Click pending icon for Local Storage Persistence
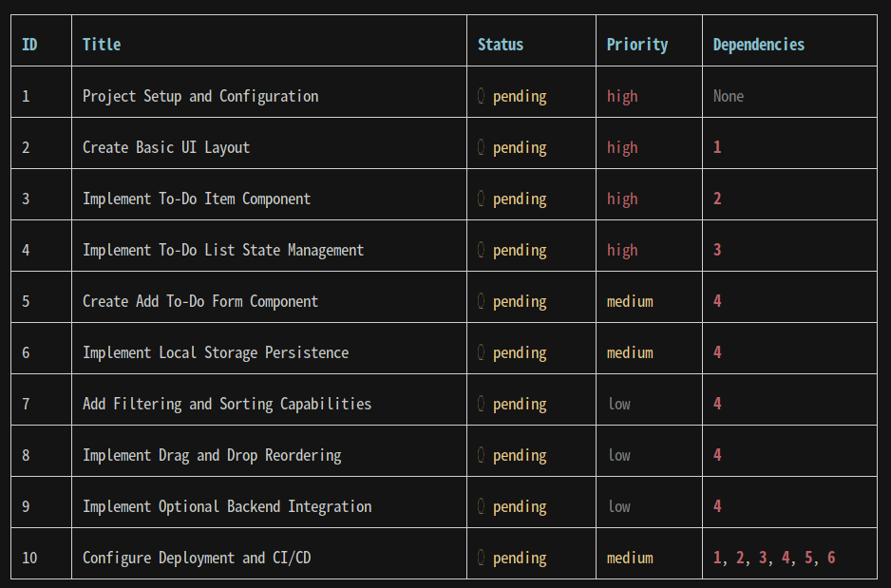891x588 pixels. (482, 352)
